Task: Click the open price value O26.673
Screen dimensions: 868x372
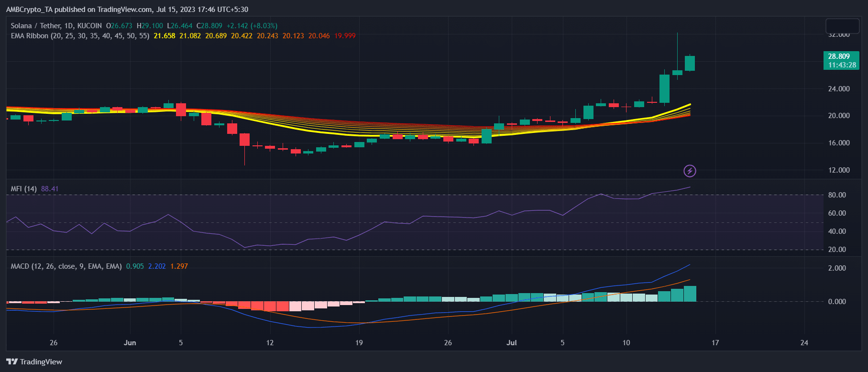Action: click(x=119, y=26)
